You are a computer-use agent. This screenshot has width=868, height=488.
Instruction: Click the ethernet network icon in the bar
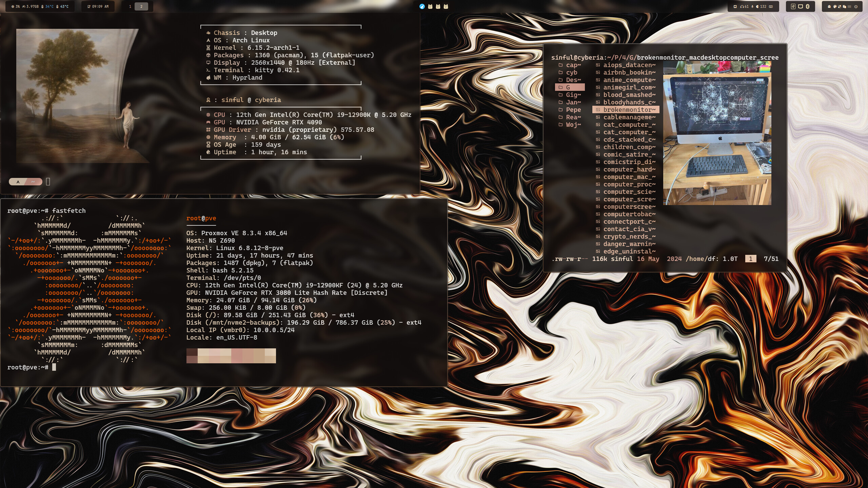[x=735, y=6]
